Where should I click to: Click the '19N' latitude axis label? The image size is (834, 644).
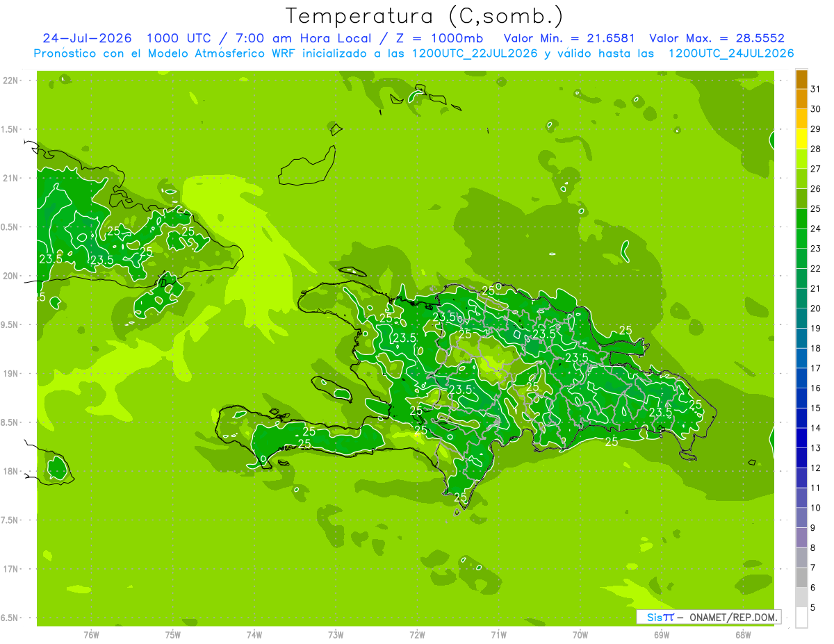coord(12,373)
